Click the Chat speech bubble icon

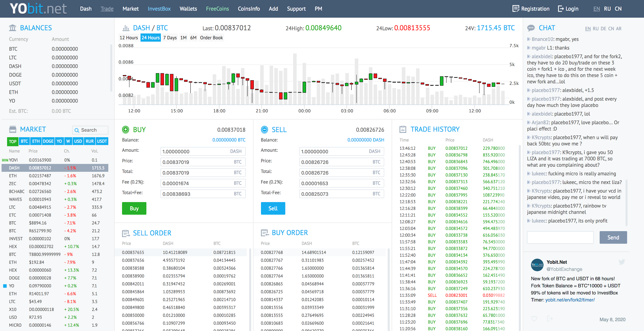[531, 28]
